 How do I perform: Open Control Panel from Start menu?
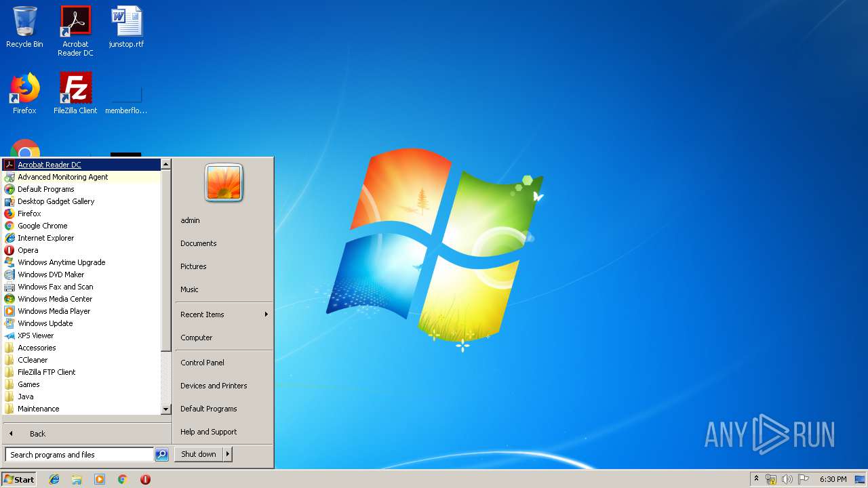[x=224, y=363]
